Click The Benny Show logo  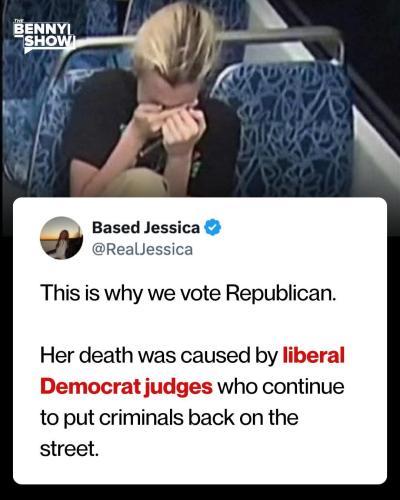(x=44, y=37)
